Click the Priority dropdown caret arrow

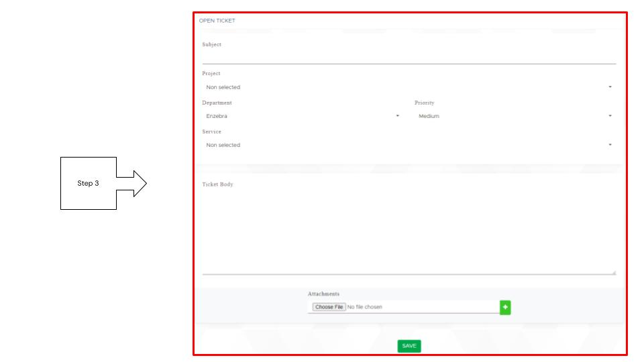coord(610,116)
